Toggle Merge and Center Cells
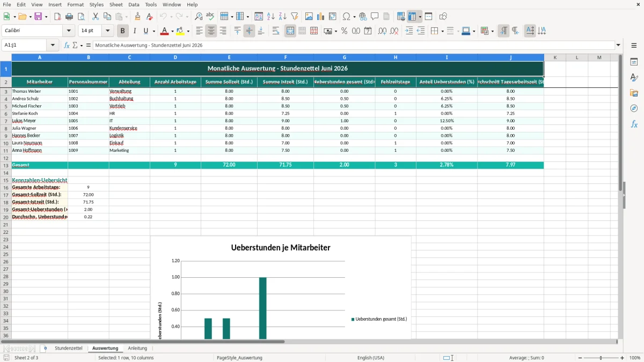The image size is (644, 362). [x=290, y=31]
